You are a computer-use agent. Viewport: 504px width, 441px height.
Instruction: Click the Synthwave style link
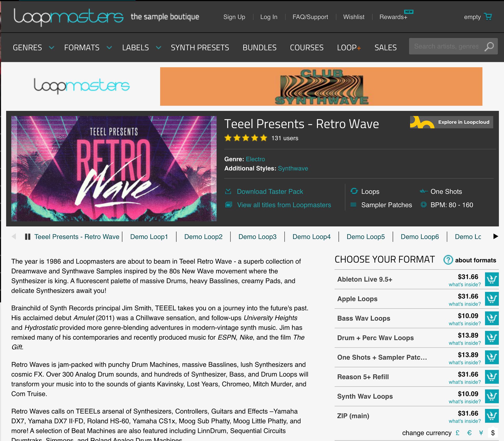[x=293, y=168]
